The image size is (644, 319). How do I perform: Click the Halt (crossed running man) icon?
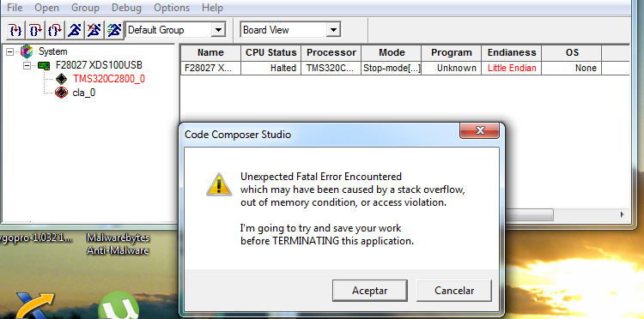[94, 30]
